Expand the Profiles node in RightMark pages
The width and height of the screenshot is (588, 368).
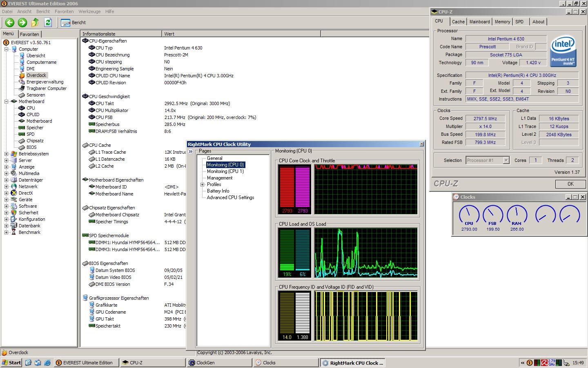click(203, 184)
